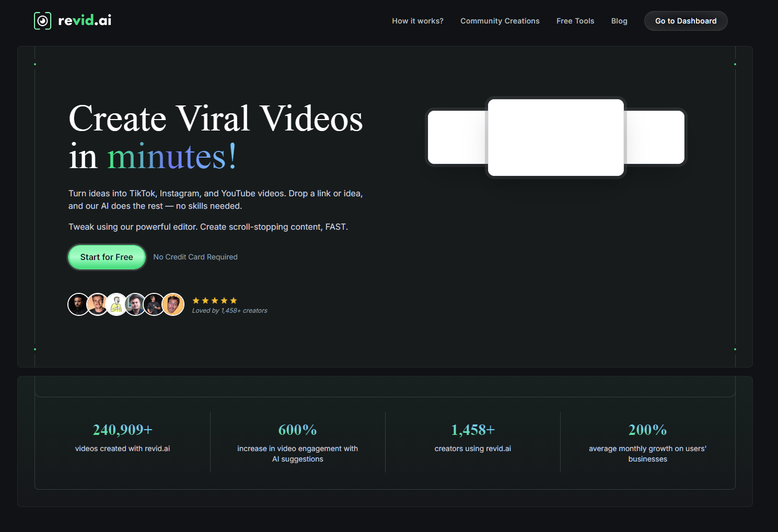The image size is (778, 532).
Task: Open the How it works? menu item
Action: point(417,21)
